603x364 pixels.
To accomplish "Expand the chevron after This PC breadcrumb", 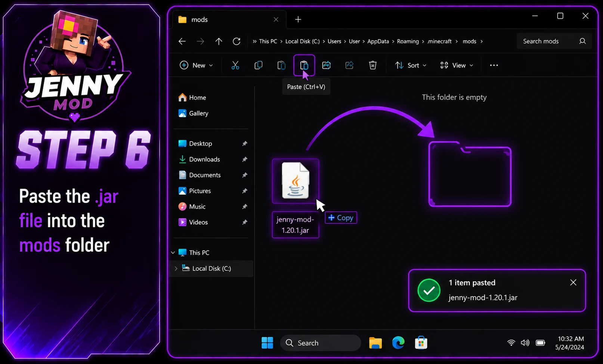I will pos(281,41).
